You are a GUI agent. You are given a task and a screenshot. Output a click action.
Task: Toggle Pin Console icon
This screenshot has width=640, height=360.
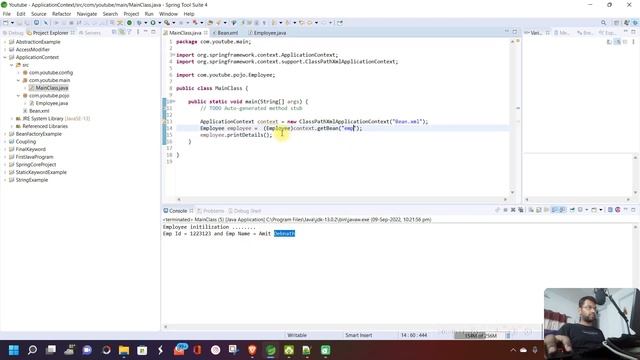click(572, 210)
